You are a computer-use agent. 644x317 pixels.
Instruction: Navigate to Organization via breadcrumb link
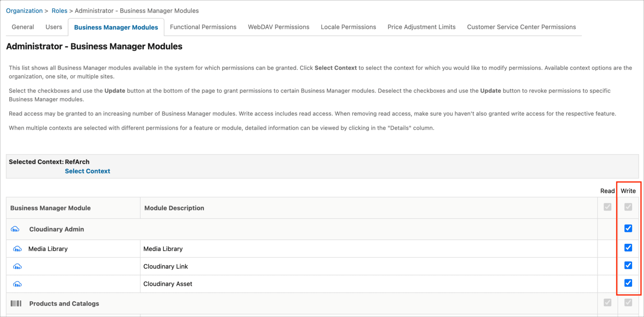[x=24, y=11]
